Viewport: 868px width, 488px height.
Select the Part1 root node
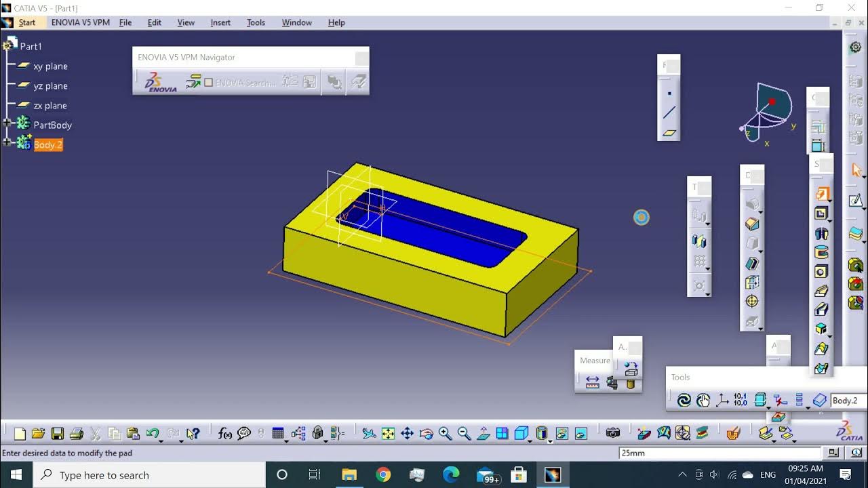tap(31, 46)
